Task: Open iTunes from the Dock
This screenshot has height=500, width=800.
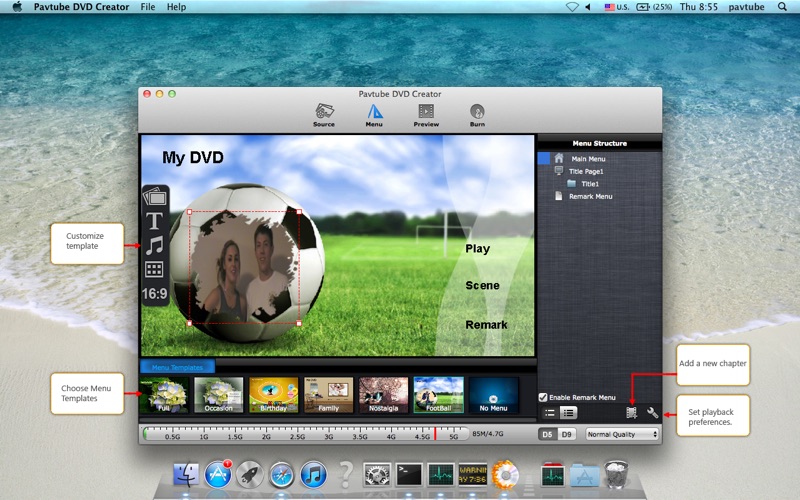Action: click(x=313, y=474)
